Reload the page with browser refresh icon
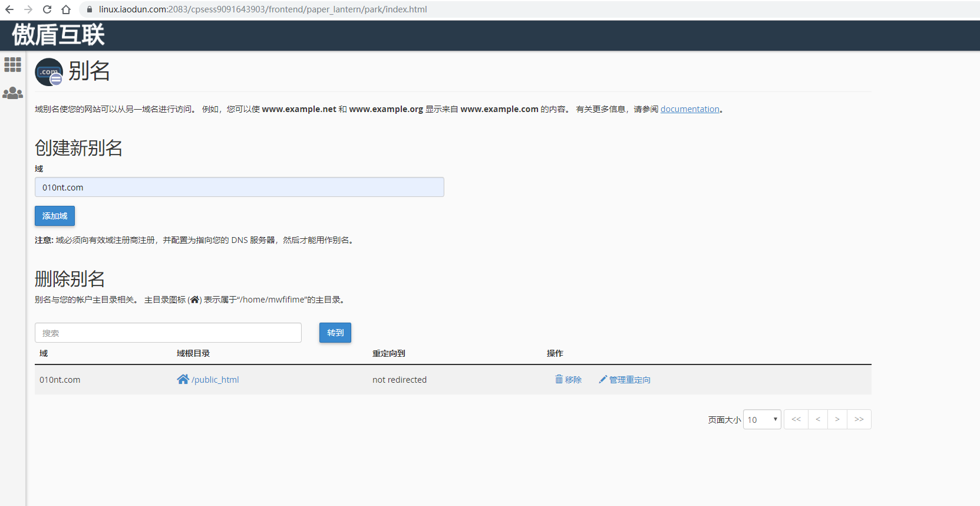980x506 pixels. [47, 9]
